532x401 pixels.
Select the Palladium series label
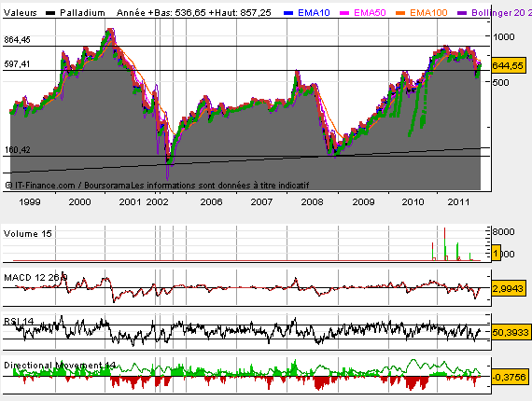tap(82, 13)
